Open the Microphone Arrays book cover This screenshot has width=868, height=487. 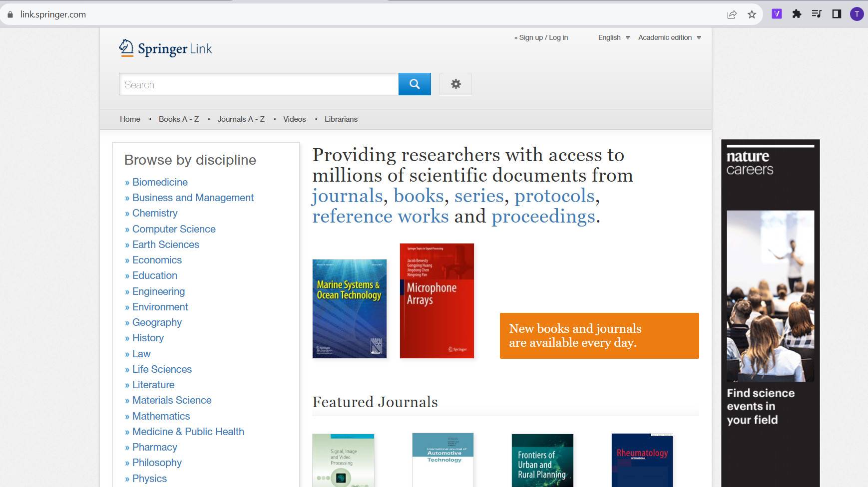437,301
